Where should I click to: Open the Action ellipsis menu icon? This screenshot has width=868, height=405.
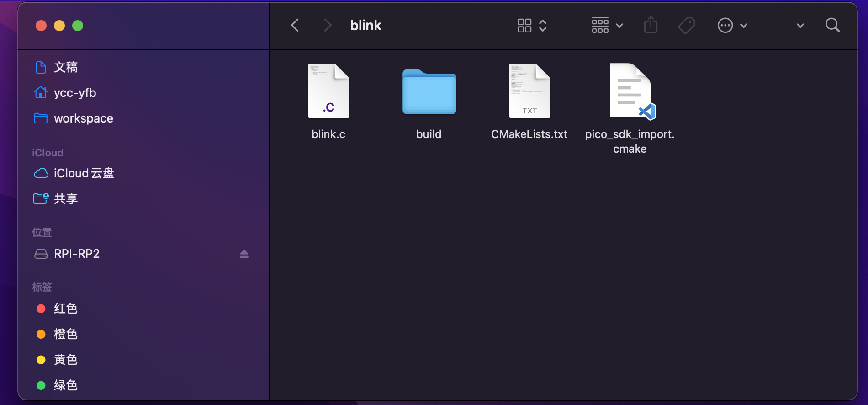[x=725, y=26]
